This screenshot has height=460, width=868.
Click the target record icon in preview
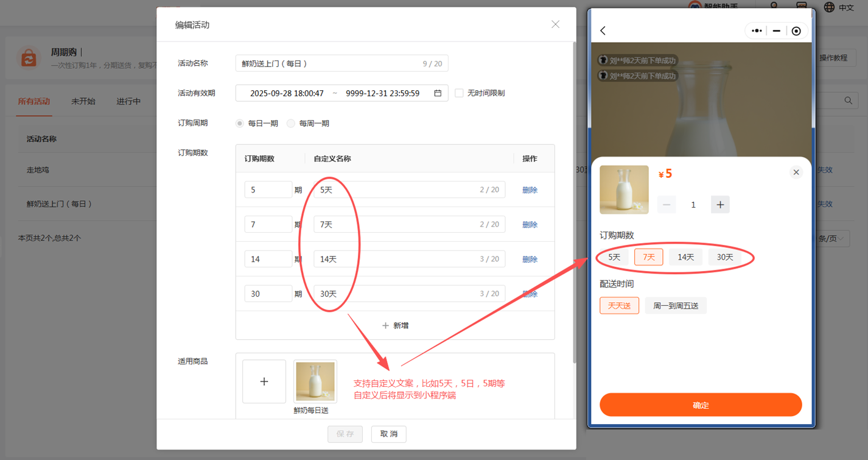point(796,30)
